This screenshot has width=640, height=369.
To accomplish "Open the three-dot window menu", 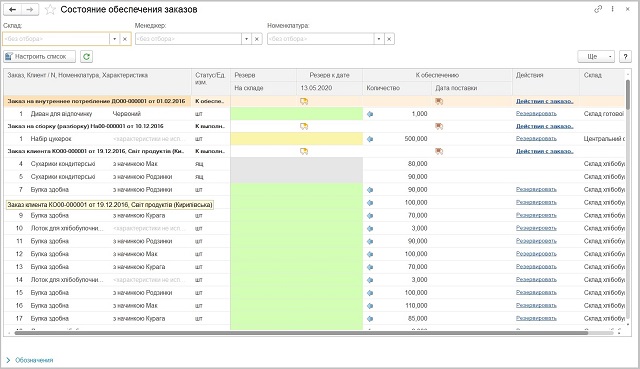I will point(612,9).
